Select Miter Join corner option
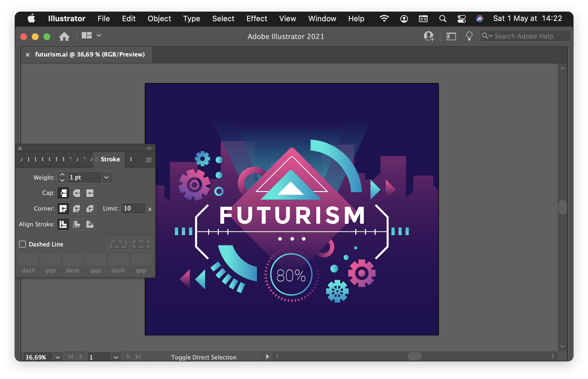Image resolution: width=588 pixels, height=379 pixels. (x=63, y=209)
